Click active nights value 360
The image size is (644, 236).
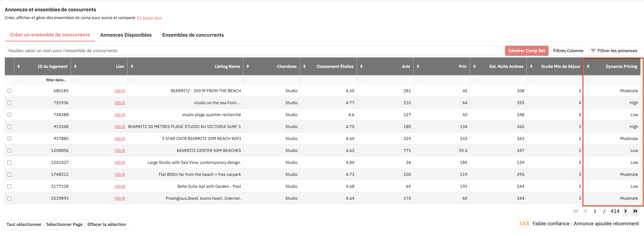[520, 127]
